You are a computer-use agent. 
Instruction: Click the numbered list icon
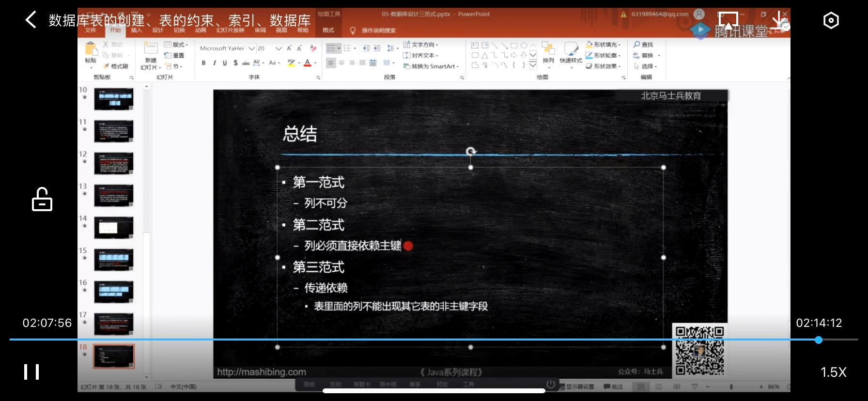click(x=347, y=48)
